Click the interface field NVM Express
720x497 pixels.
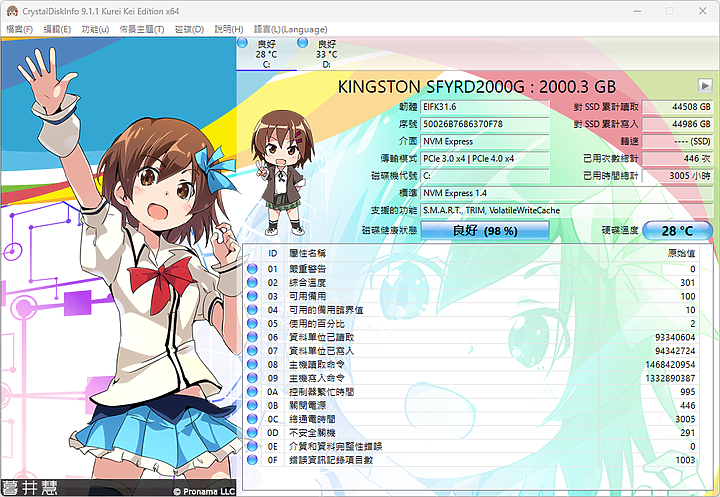click(485, 141)
